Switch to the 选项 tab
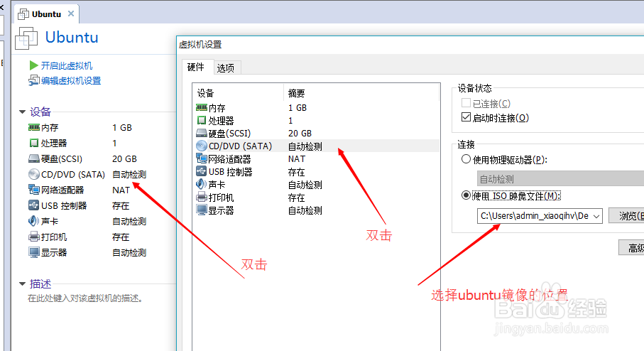This screenshot has width=644, height=351. [226, 67]
